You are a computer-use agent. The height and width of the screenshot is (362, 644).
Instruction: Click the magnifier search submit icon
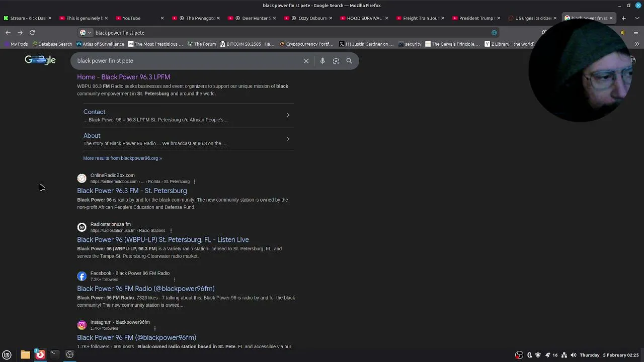(349, 61)
